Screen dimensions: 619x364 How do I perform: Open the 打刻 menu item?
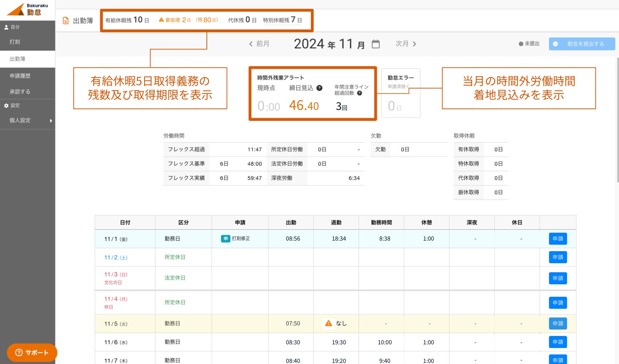coord(15,42)
